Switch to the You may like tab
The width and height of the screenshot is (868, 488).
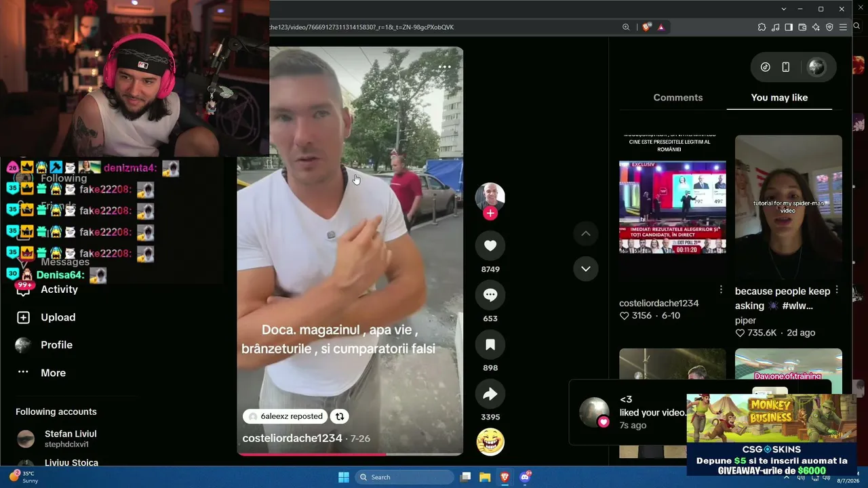point(779,98)
